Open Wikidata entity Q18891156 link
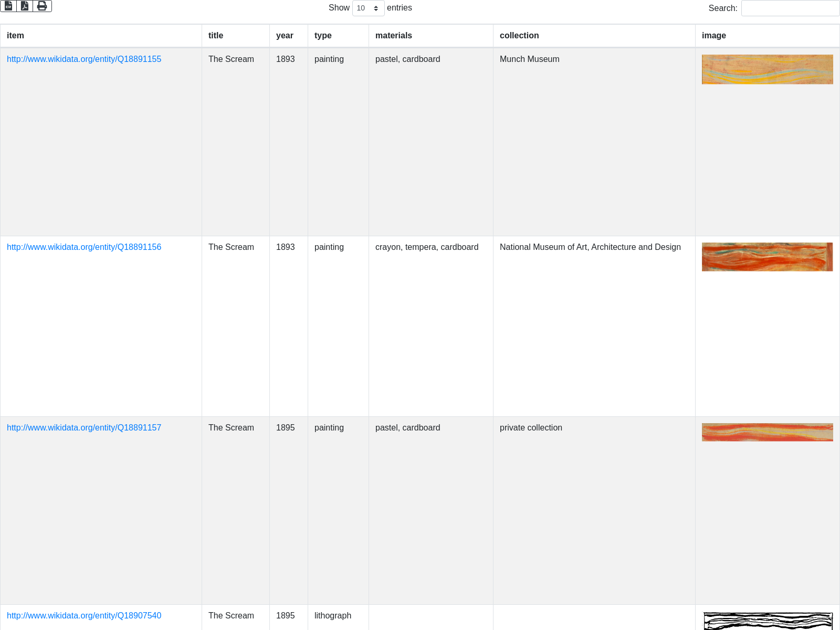The image size is (840, 630). (84, 247)
